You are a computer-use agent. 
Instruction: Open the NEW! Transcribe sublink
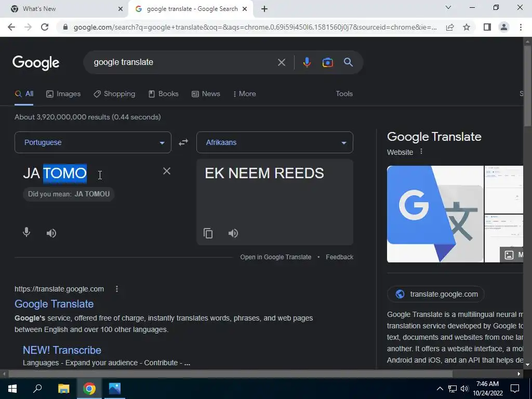pyautogui.click(x=62, y=350)
